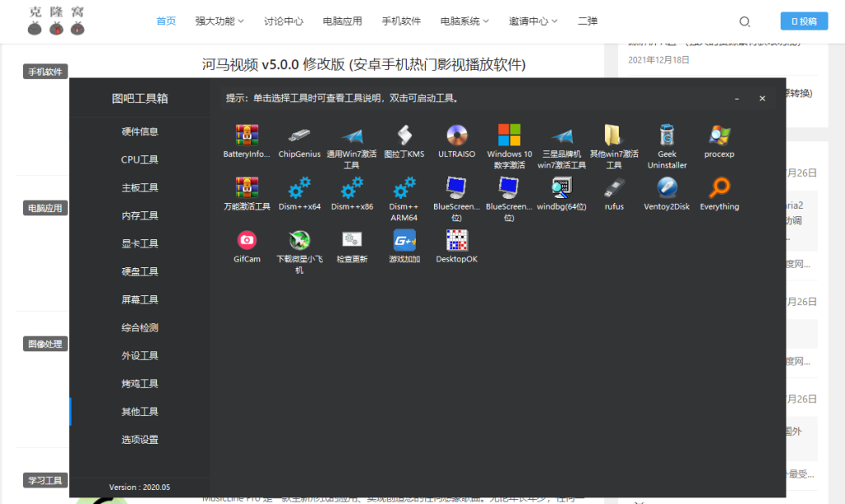Open the ChipGenius tool

coord(299,135)
